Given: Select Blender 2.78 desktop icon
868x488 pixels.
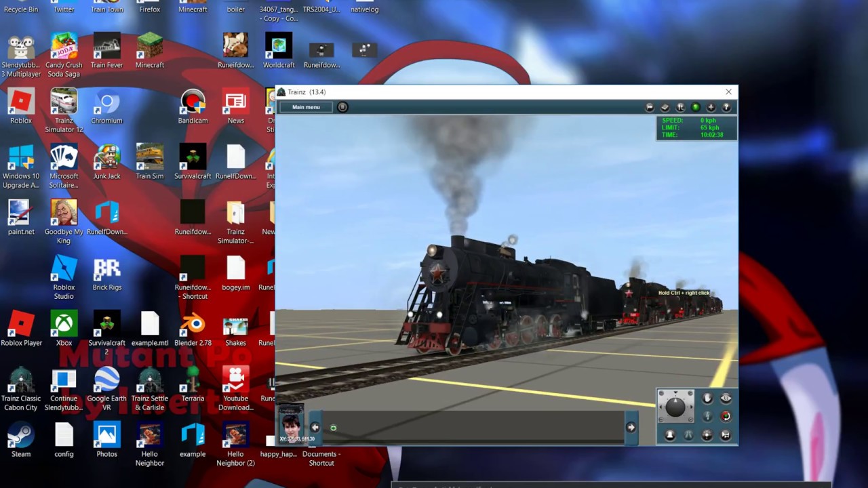Looking at the screenshot, I should pyautogui.click(x=193, y=329).
